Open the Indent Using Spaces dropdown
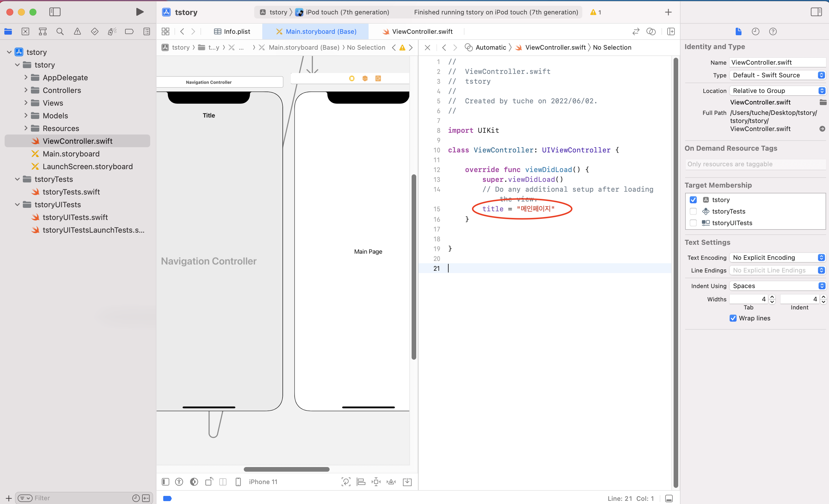The height and width of the screenshot is (504, 829). [x=778, y=286]
